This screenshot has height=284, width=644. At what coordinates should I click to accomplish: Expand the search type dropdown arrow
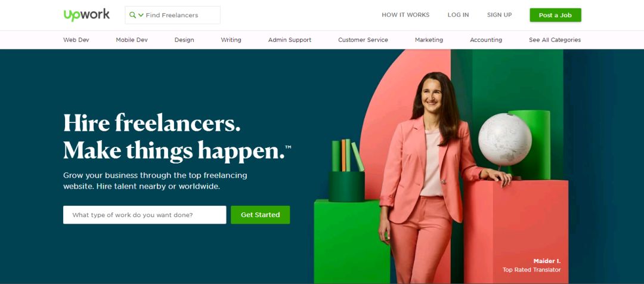tap(141, 15)
